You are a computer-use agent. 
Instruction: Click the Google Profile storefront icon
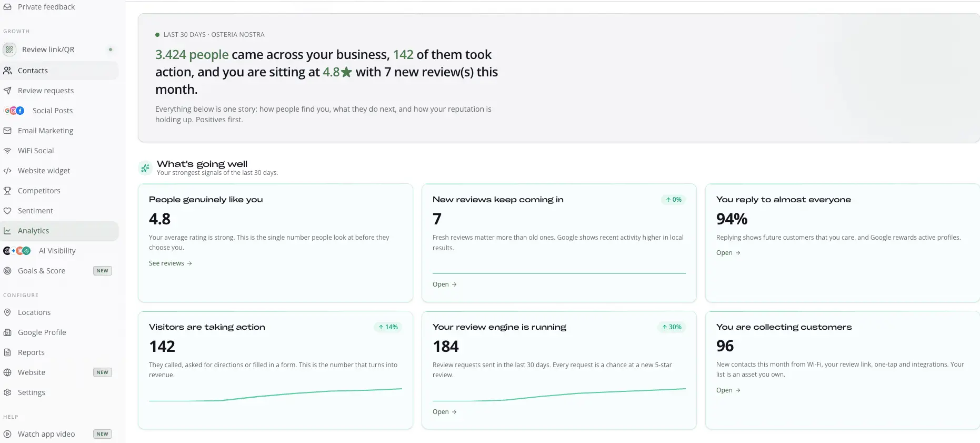click(x=7, y=332)
